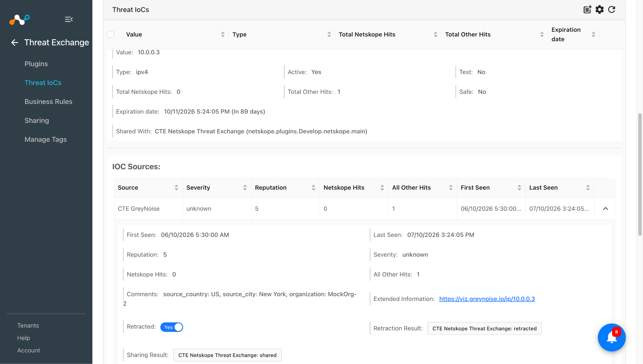Go back from Threat Exchange
The image size is (643, 364).
click(x=14, y=42)
